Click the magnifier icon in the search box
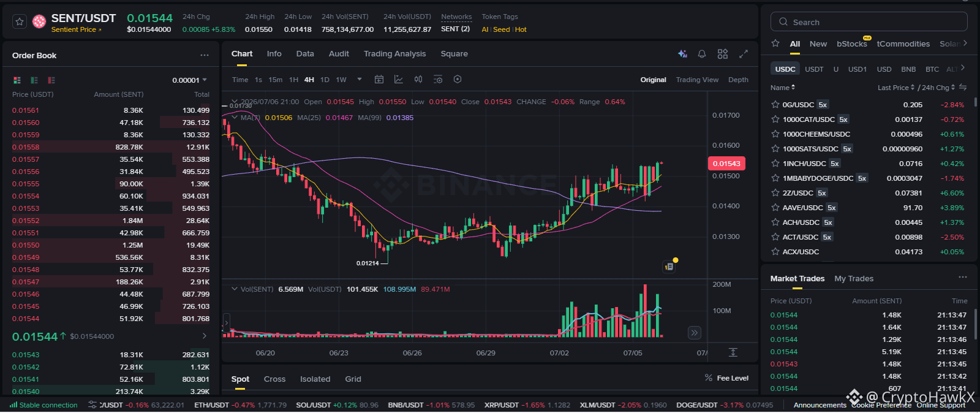 pos(783,22)
